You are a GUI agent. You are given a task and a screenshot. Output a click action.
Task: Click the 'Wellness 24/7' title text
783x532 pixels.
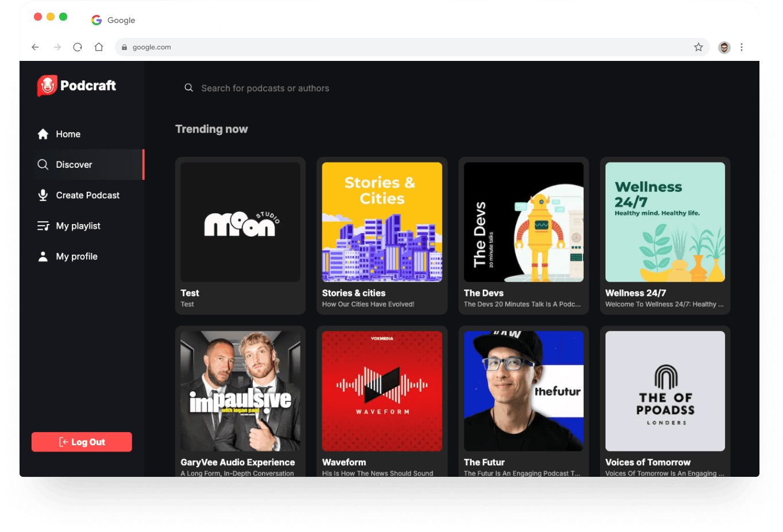click(x=635, y=293)
